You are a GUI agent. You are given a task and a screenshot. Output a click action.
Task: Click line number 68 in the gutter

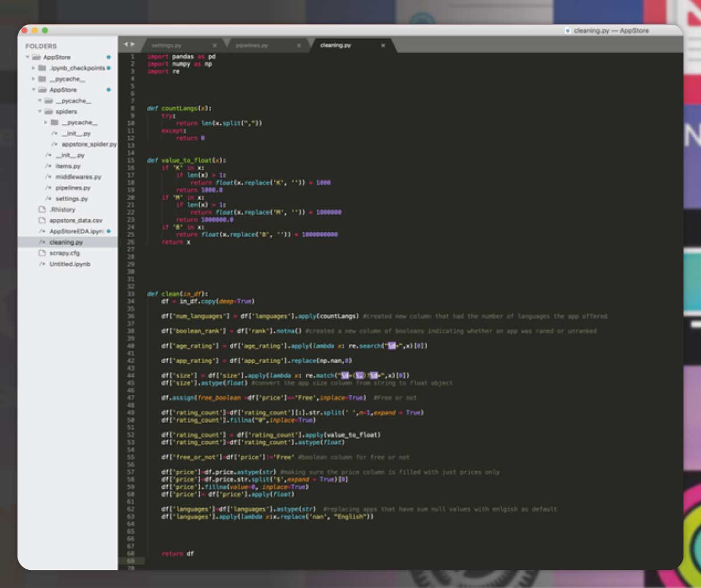tap(131, 554)
